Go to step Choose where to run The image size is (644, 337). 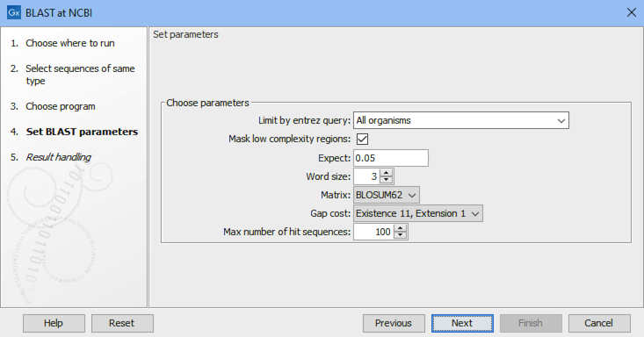pyautogui.click(x=69, y=43)
